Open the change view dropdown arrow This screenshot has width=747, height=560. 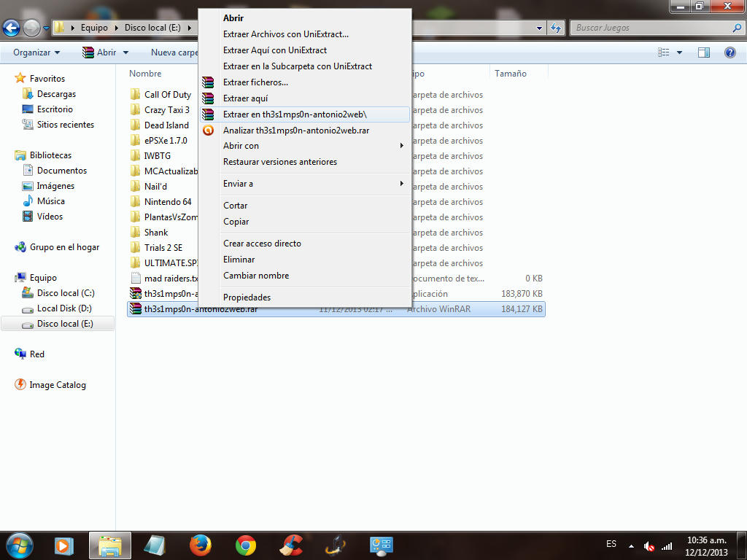tap(679, 52)
